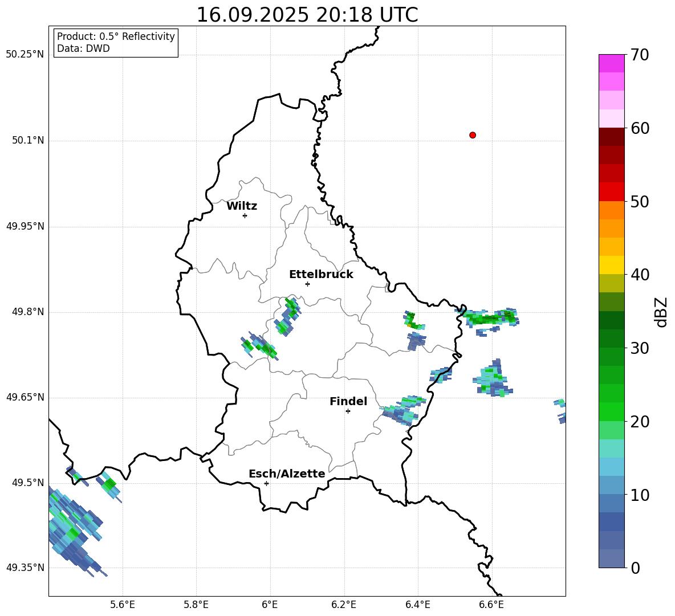Click the 50 dBZ colorbar label
Screen dimensions: 675x616
[x=640, y=202]
